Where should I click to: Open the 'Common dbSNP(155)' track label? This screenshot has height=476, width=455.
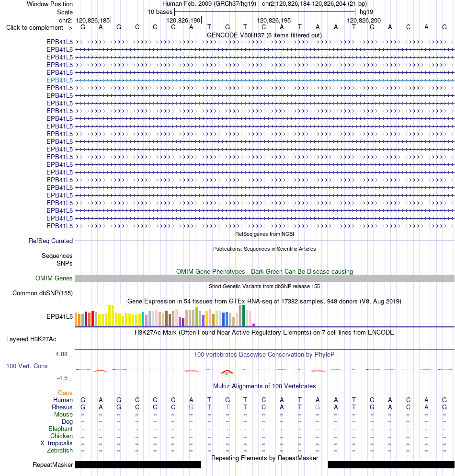coord(43,293)
